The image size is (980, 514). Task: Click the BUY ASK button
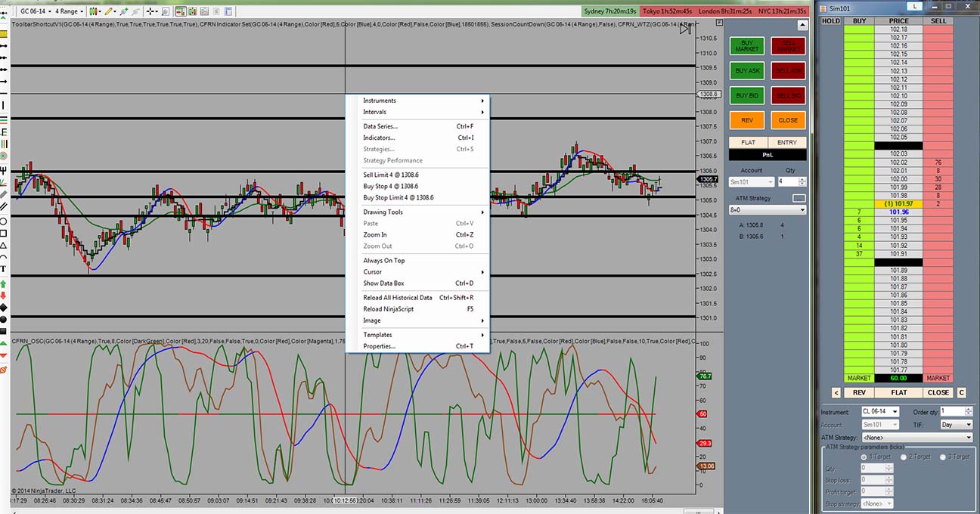pyautogui.click(x=747, y=70)
